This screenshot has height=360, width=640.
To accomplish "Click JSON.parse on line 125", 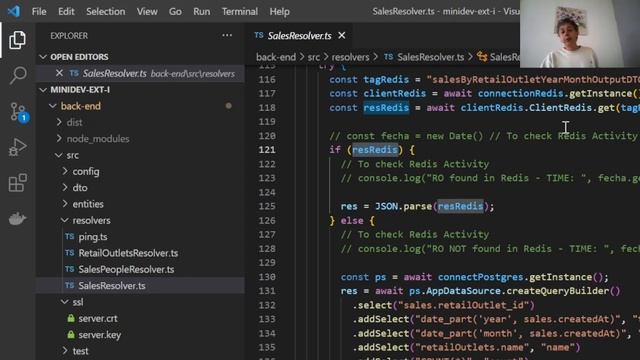I will (x=403, y=207).
